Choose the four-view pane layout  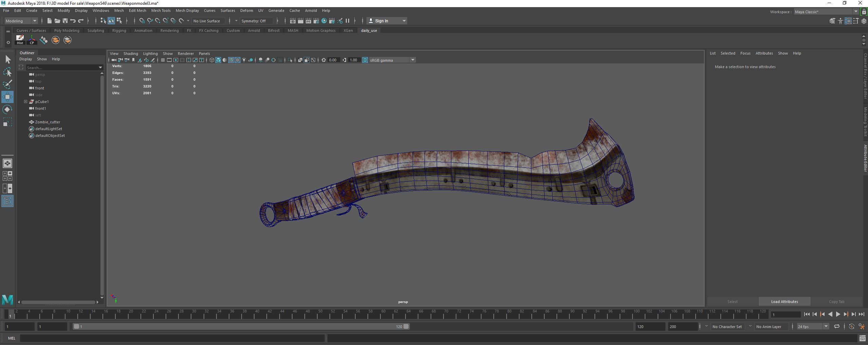tap(7, 176)
